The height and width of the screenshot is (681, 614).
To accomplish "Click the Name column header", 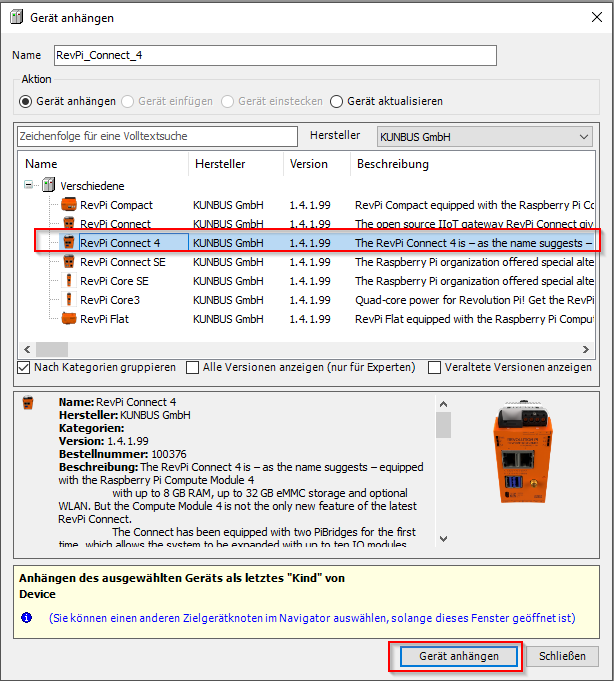I will point(102,164).
